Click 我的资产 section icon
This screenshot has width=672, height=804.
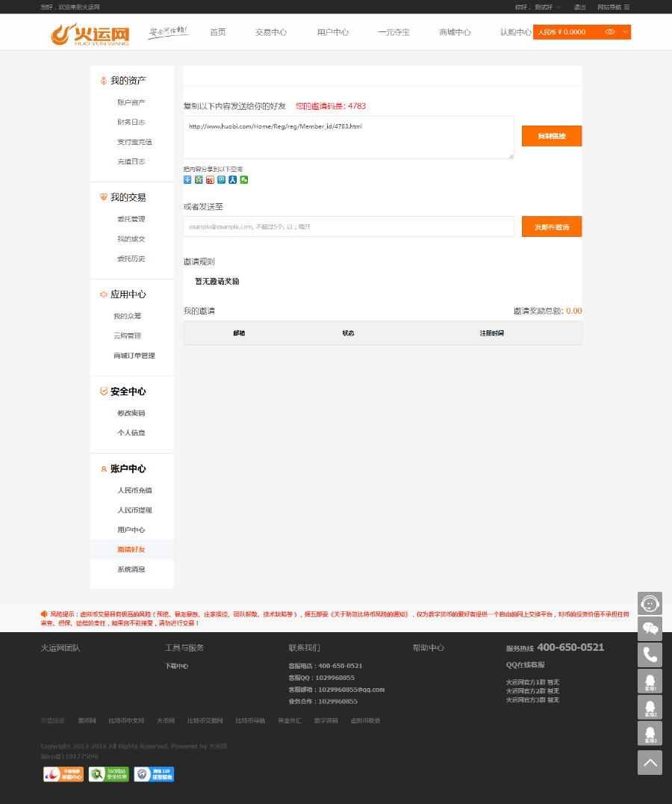coord(104,81)
